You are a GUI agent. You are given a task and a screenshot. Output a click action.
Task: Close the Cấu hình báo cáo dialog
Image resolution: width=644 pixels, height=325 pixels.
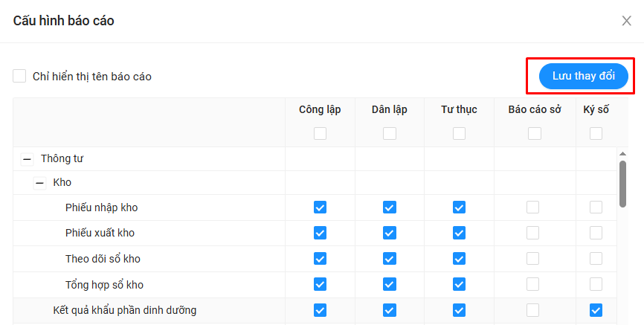pos(626,21)
